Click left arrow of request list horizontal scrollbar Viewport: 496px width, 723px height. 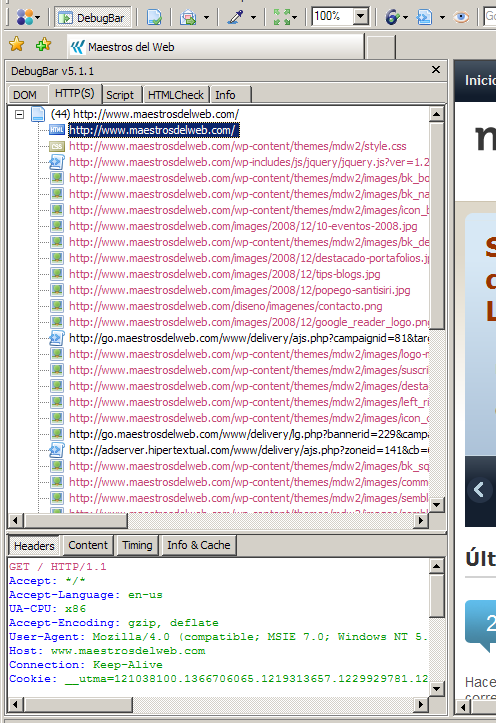[15, 521]
